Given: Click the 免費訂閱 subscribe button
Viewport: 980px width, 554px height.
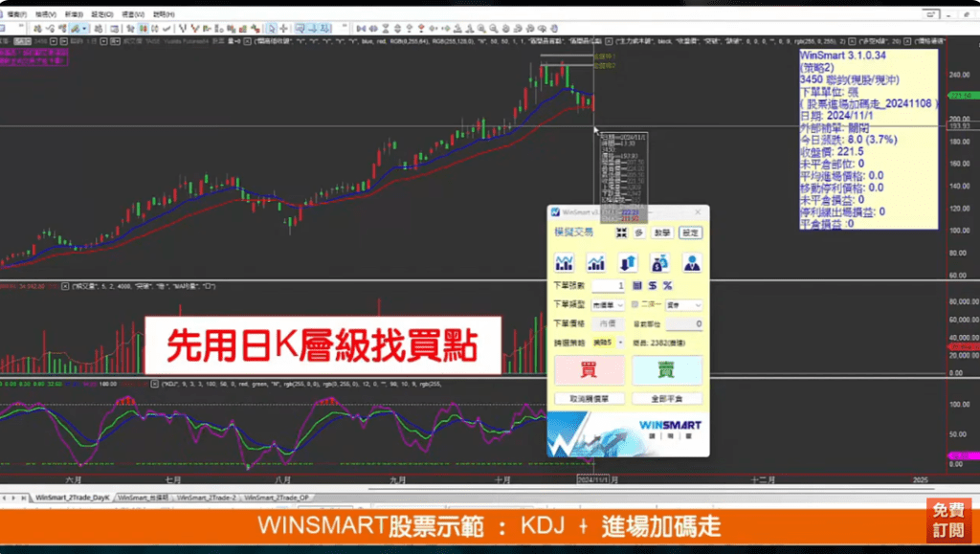Looking at the screenshot, I should click(948, 520).
